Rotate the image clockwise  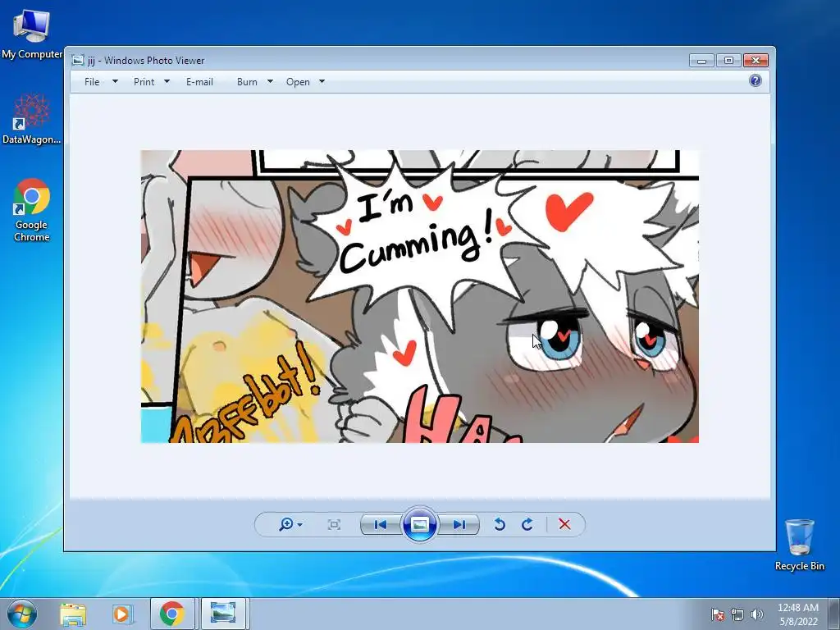tap(527, 524)
